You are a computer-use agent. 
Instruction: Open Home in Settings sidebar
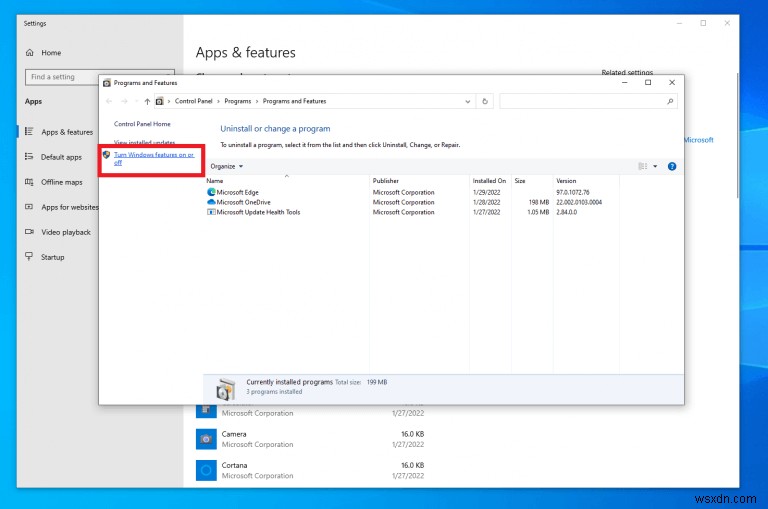tap(51, 53)
